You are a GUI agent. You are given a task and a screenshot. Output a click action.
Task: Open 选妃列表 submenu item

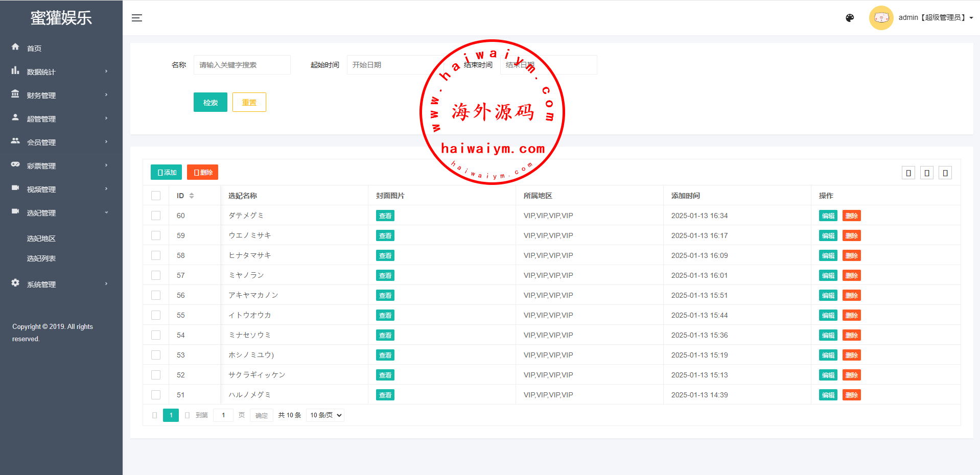(41, 258)
